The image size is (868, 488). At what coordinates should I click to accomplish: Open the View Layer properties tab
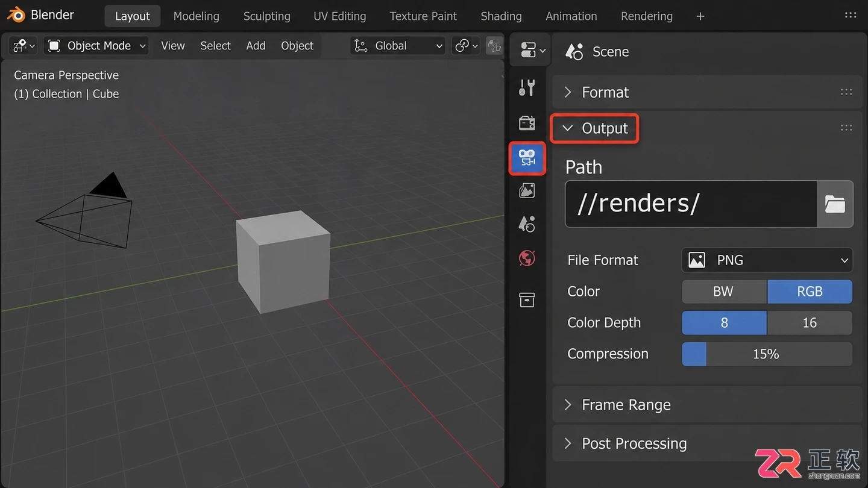[x=527, y=191]
